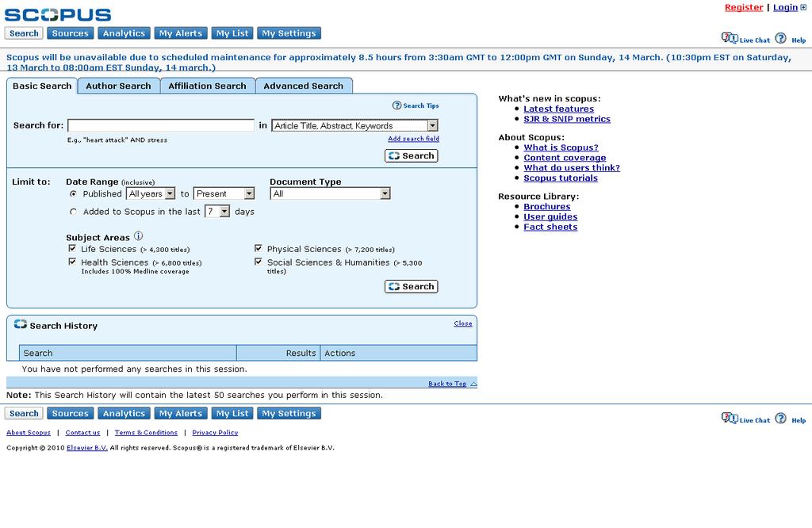Click the Back to Top arrow icon

pyautogui.click(x=473, y=384)
